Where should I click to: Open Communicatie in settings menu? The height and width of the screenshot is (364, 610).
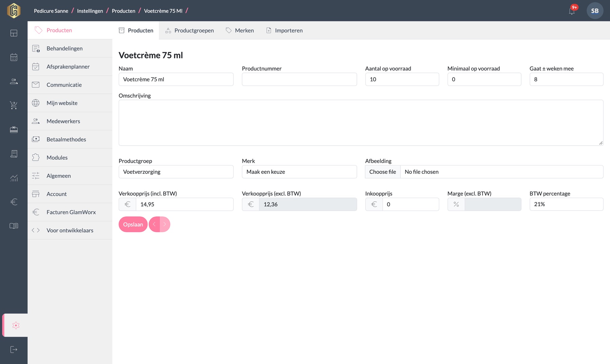[x=70, y=85]
